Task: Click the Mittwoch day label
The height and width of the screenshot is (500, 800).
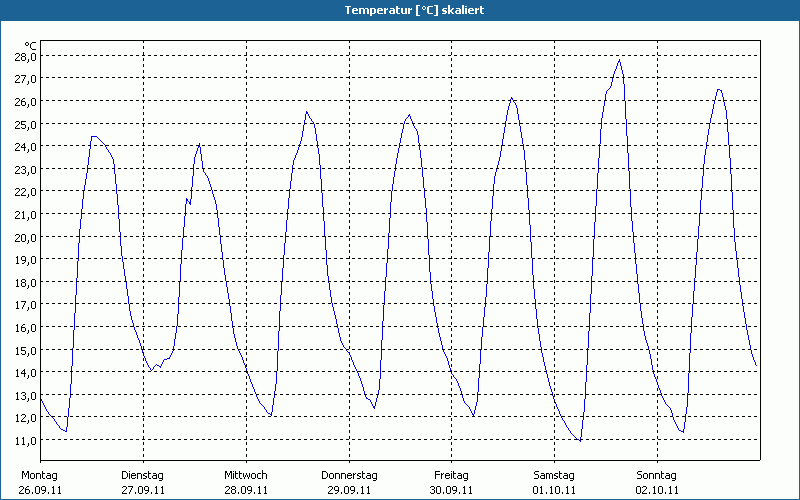Action: (x=245, y=475)
